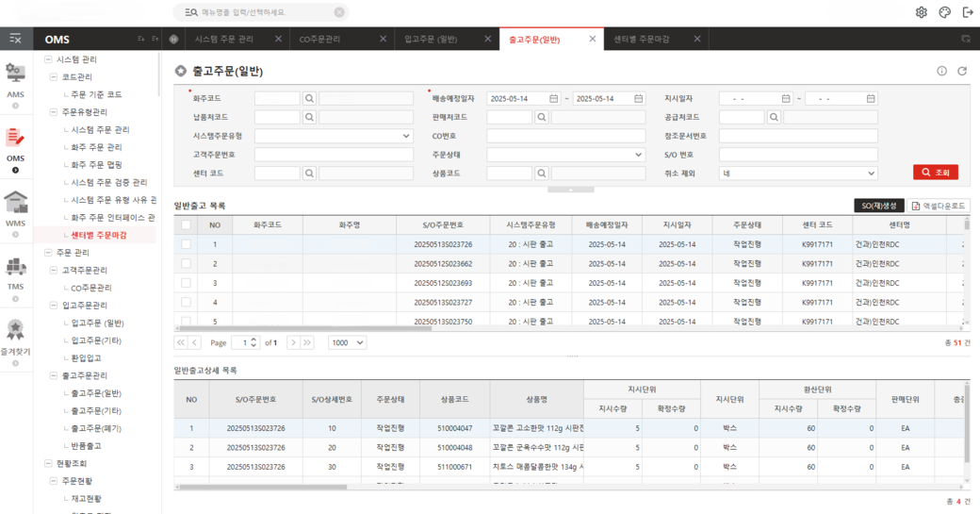Go to last page in pager

307,342
